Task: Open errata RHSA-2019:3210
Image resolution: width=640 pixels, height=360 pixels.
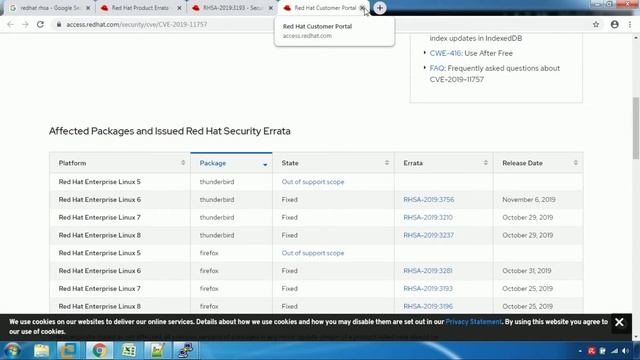Action: 428,218
